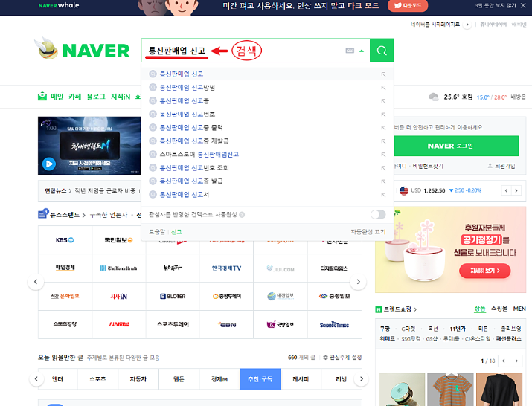Open 카페 menu item
The width and height of the screenshot is (532, 406).
point(74,97)
